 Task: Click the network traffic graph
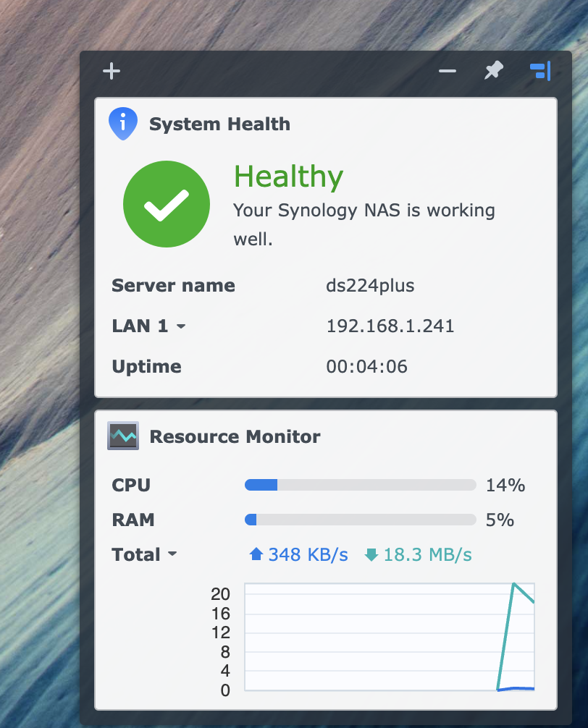[389, 637]
